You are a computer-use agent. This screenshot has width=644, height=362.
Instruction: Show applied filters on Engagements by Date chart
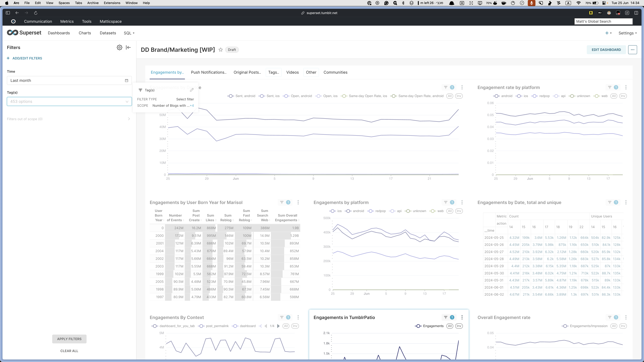tap(613, 202)
